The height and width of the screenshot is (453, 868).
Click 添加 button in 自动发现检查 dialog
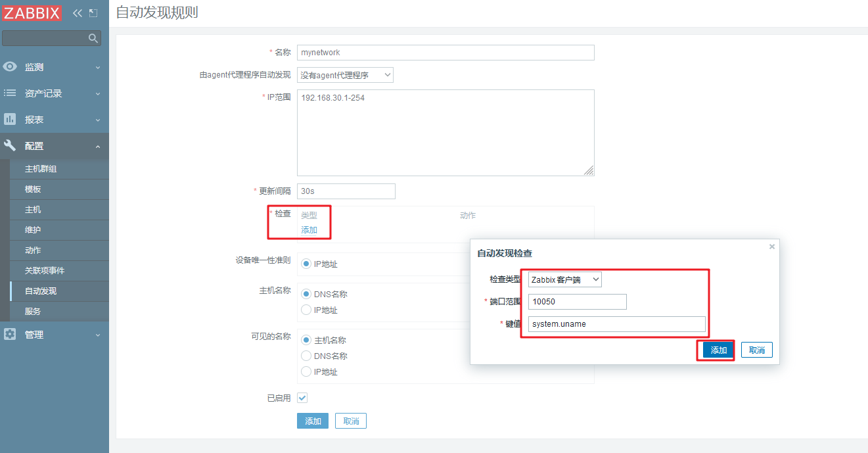[x=718, y=350]
